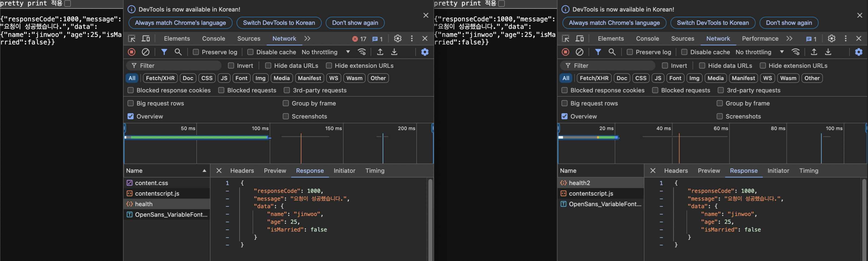Open search icon in left network toolbar
Screen dimensions: 868x261
tap(178, 52)
